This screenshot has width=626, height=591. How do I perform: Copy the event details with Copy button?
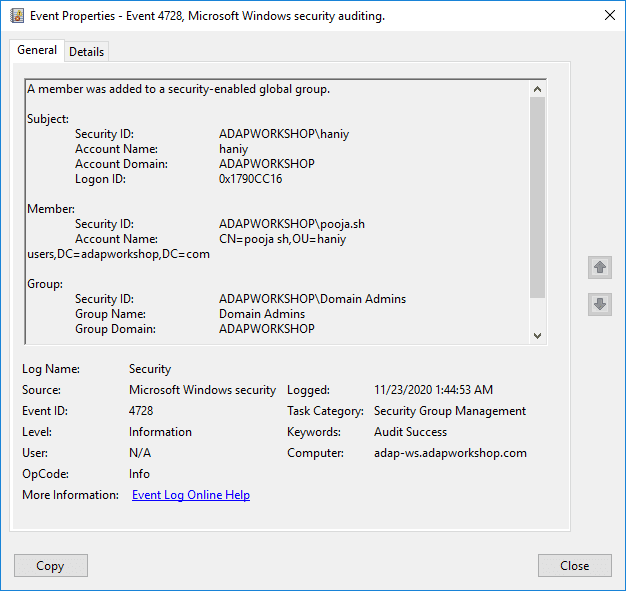pos(51,565)
